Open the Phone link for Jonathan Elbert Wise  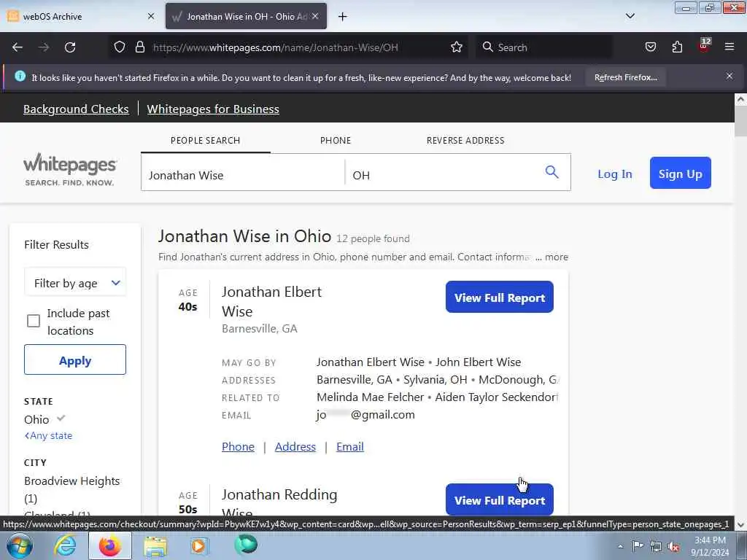[239, 447]
